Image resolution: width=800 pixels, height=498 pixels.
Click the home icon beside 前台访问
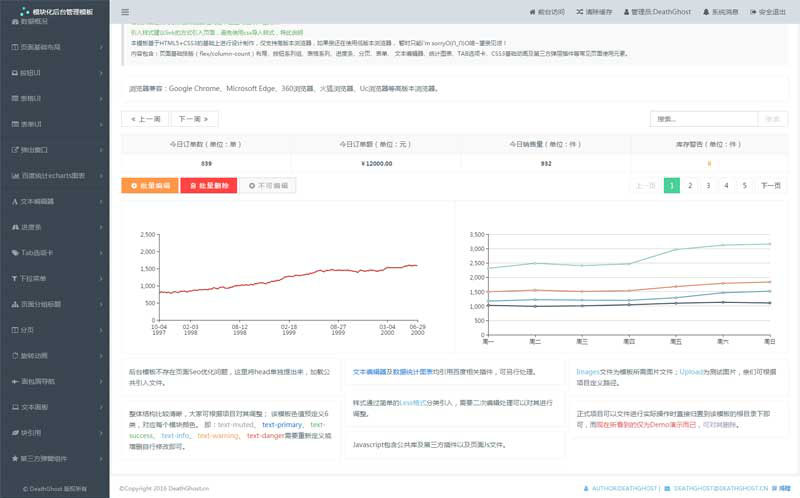[532, 12]
